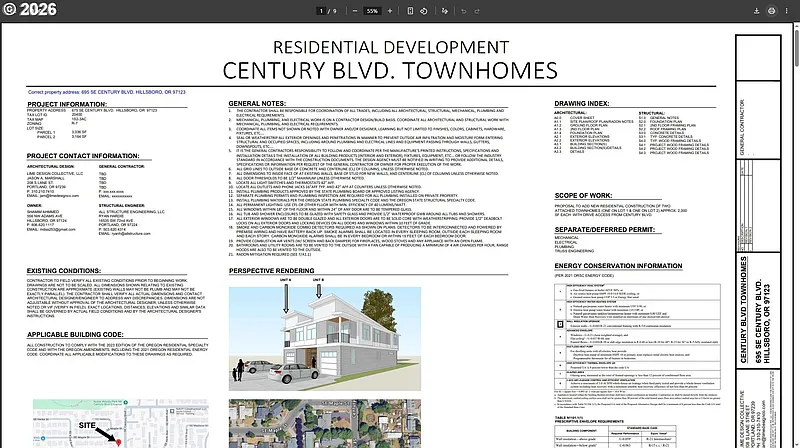
Task: Click the structural engineer's allstructure.com email
Action: pos(126,232)
